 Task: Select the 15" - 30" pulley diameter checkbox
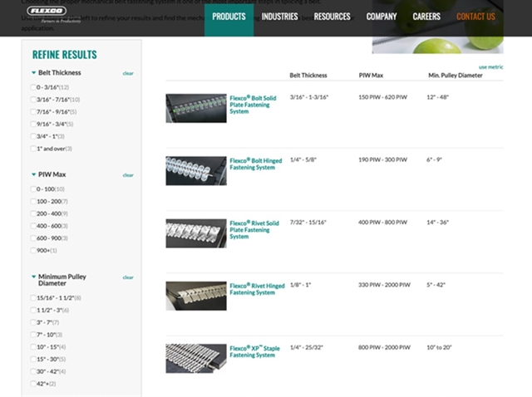(33, 359)
